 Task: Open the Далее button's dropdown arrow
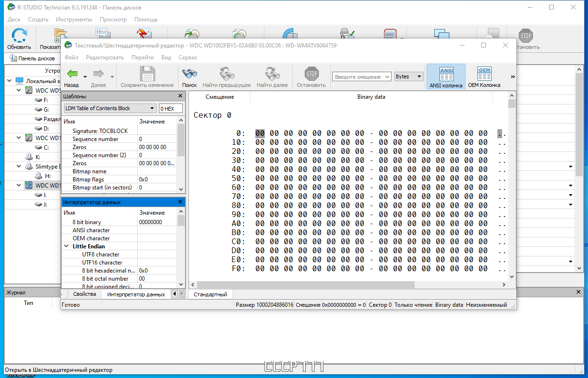click(112, 76)
